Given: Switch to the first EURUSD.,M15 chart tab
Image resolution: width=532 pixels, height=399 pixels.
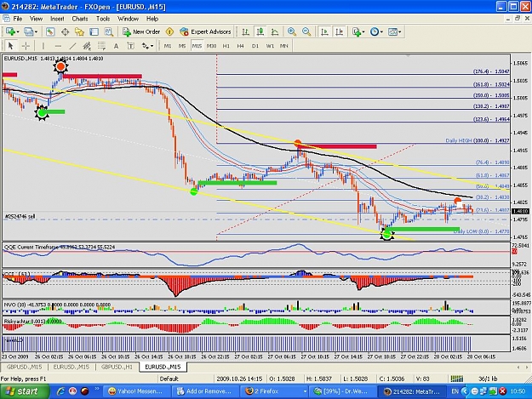Looking at the screenshot, I should 71,367.
